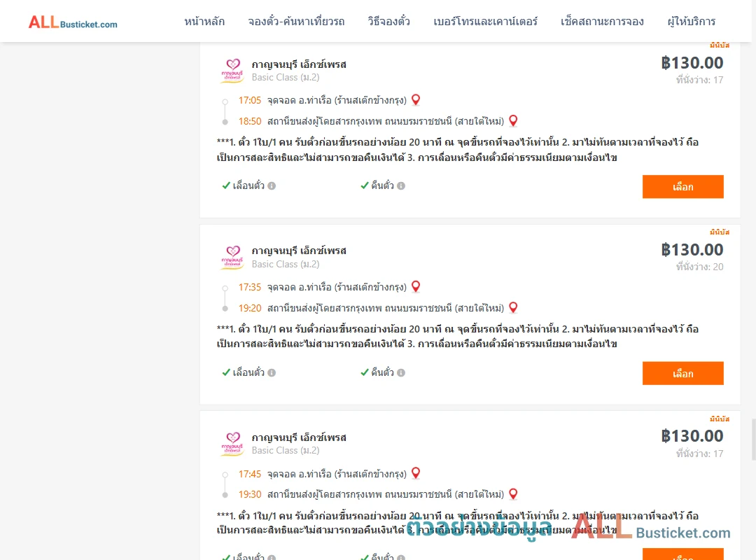The image size is (756, 560).
Task: Click the 17:35 departure time
Action: 250,287
